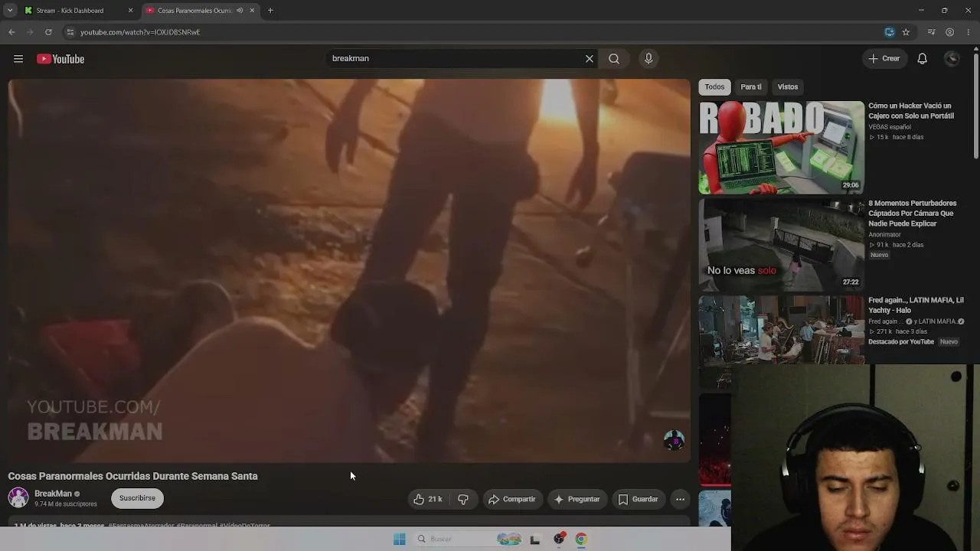Close the Stream - Kick Dashboard tab

(x=130, y=11)
